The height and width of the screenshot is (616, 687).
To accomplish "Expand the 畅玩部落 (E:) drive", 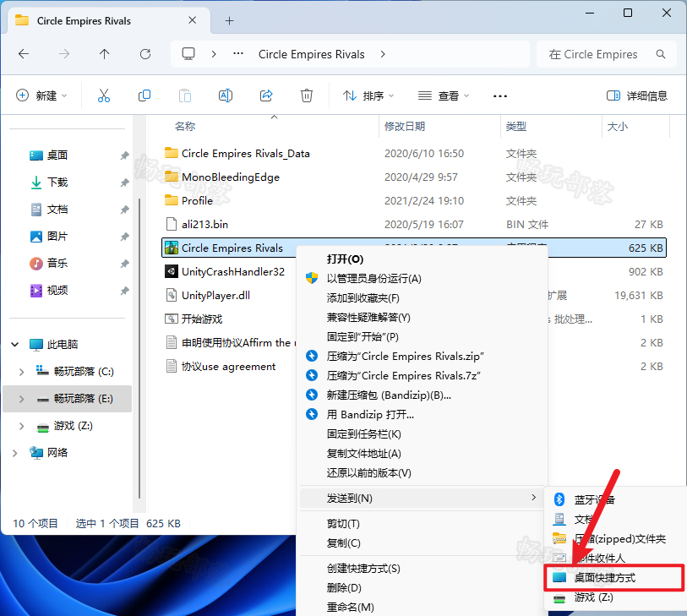I will click(21, 399).
